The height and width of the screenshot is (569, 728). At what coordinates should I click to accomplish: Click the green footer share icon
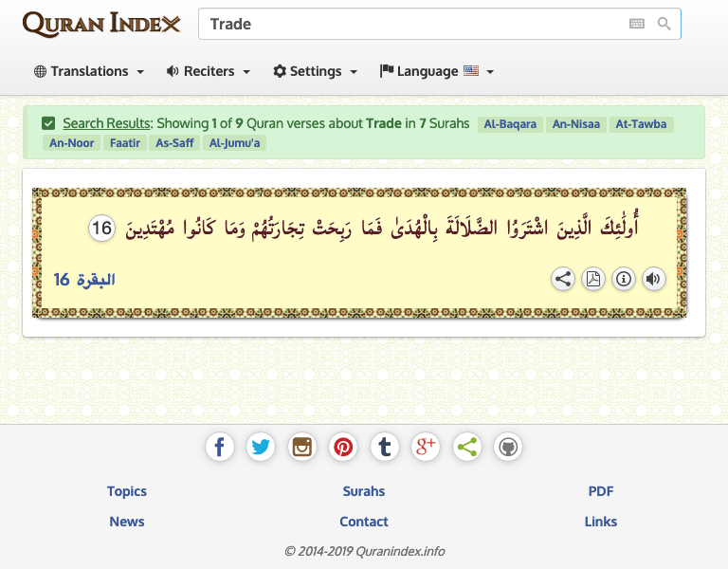[x=466, y=447]
